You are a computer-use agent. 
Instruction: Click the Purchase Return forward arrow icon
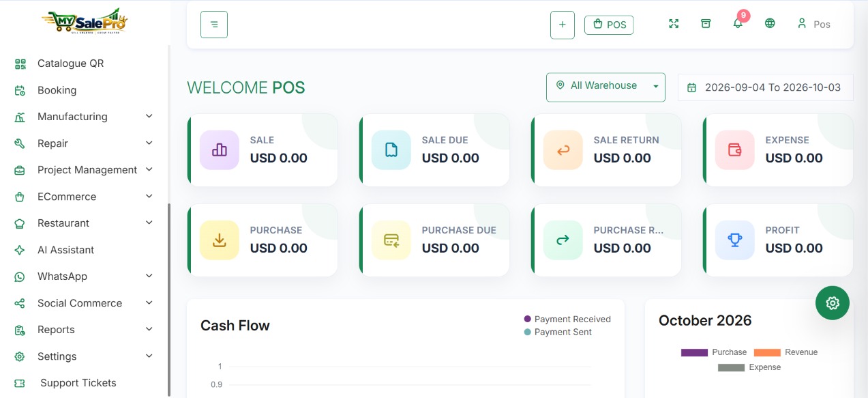[563, 240]
